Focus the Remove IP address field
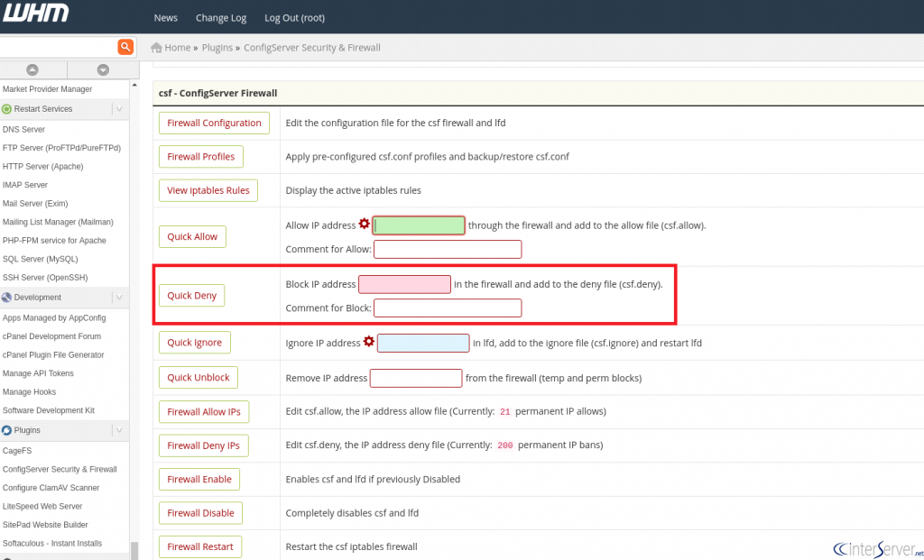Image resolution: width=924 pixels, height=560 pixels. coord(416,378)
